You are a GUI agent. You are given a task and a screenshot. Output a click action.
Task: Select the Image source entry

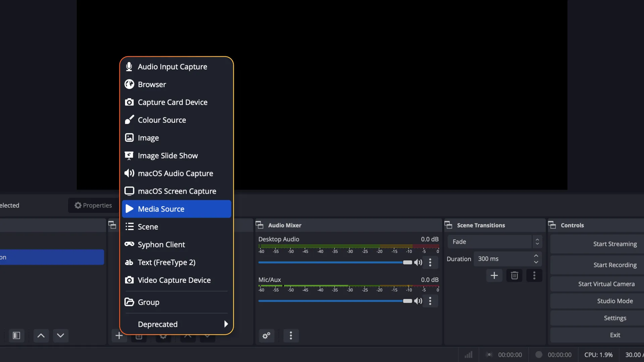pyautogui.click(x=176, y=138)
